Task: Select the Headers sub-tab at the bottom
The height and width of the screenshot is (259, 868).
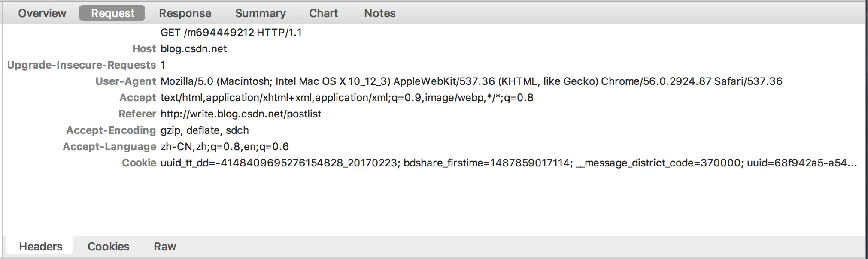Action: pos(41,247)
